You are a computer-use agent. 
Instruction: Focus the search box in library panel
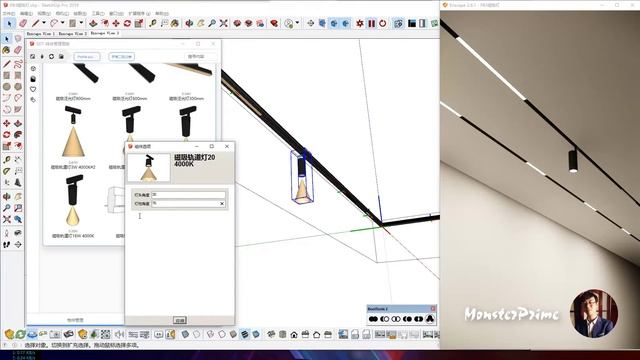coord(199,57)
